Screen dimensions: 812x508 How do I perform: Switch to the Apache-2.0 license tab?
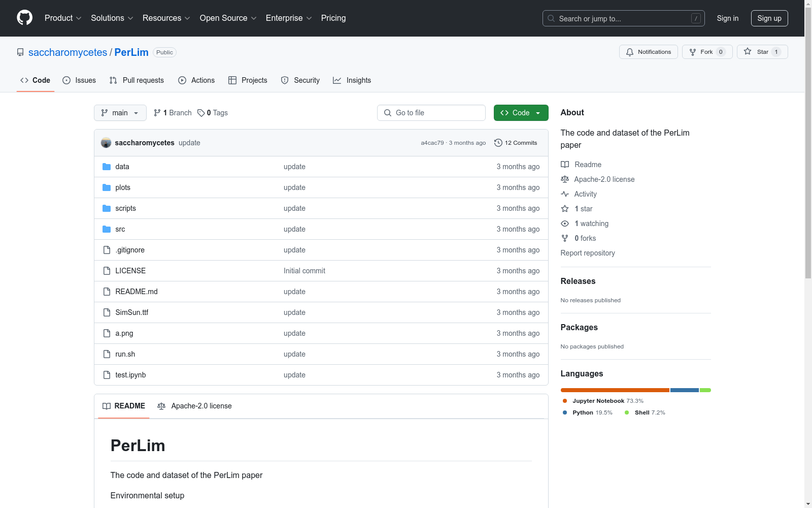[194, 406]
